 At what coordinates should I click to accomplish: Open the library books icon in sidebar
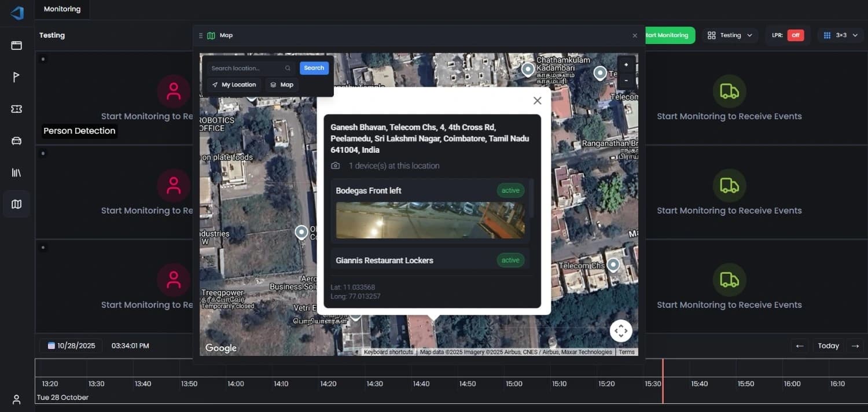coord(16,172)
